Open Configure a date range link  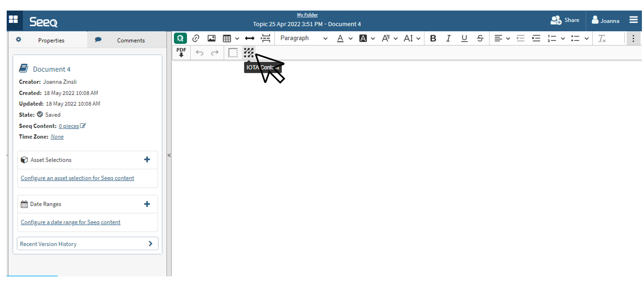[70, 222]
